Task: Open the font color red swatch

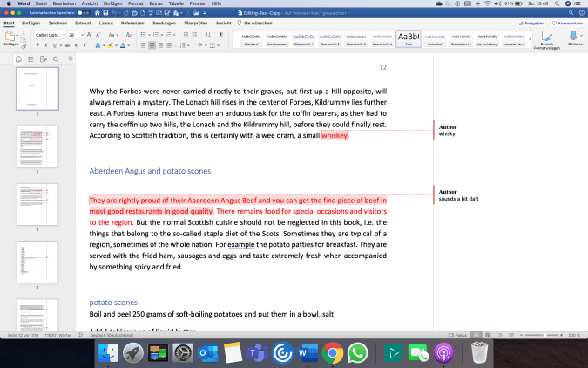Action: pos(124,44)
